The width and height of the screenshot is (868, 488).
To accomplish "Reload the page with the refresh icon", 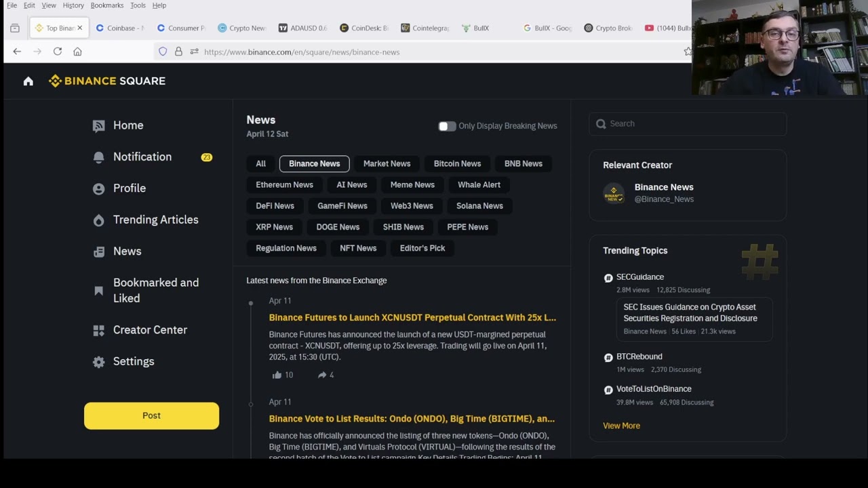I will tap(58, 52).
